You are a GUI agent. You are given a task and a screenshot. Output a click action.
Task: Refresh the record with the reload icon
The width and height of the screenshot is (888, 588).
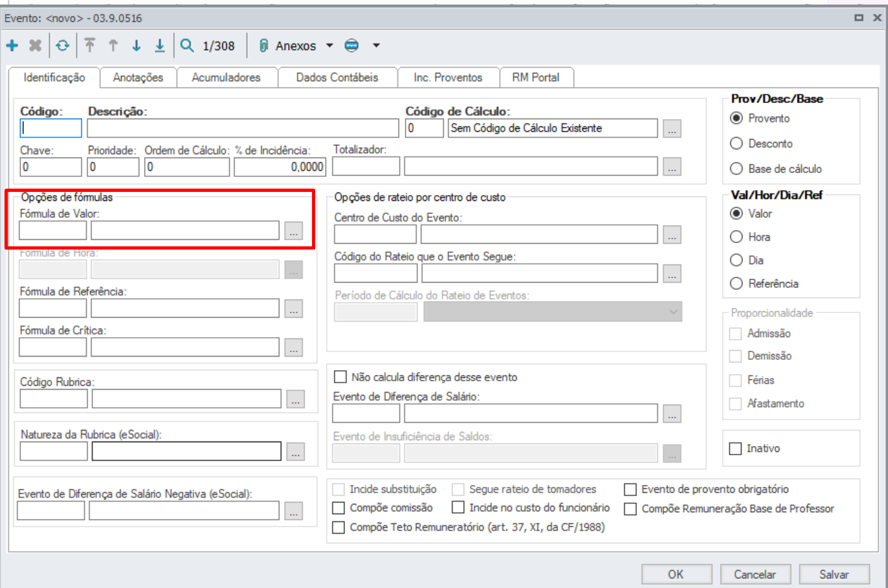(x=62, y=45)
